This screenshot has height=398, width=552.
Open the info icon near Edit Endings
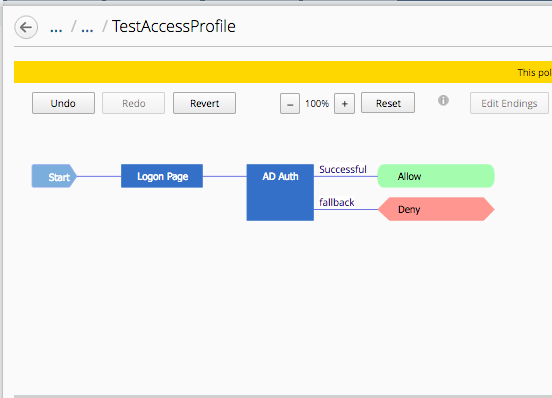(443, 100)
